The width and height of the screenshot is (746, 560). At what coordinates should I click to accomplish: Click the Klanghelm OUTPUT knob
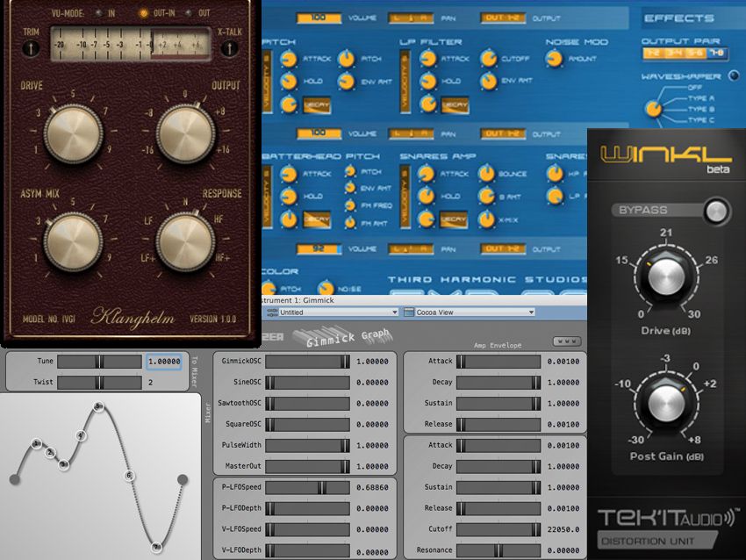pyautogui.click(x=185, y=134)
